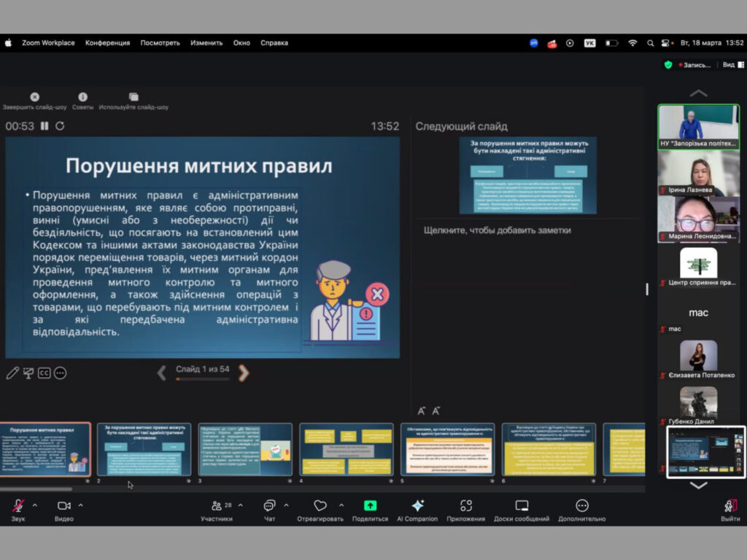The width and height of the screenshot is (747, 560).
Task: Open the Посмотреть menu in menu bar
Action: pyautogui.click(x=160, y=43)
